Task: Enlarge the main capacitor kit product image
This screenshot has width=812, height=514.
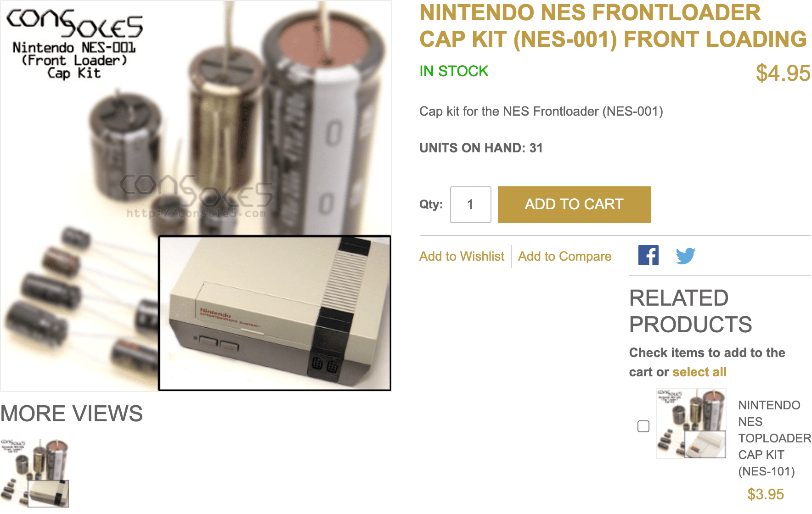Action: pyautogui.click(x=196, y=196)
